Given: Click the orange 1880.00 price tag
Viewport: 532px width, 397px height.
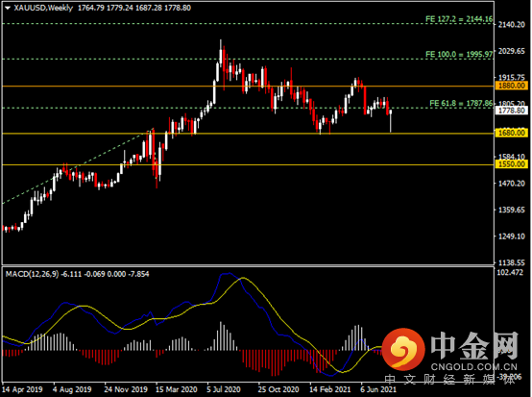Looking at the screenshot, I should click(x=512, y=86).
